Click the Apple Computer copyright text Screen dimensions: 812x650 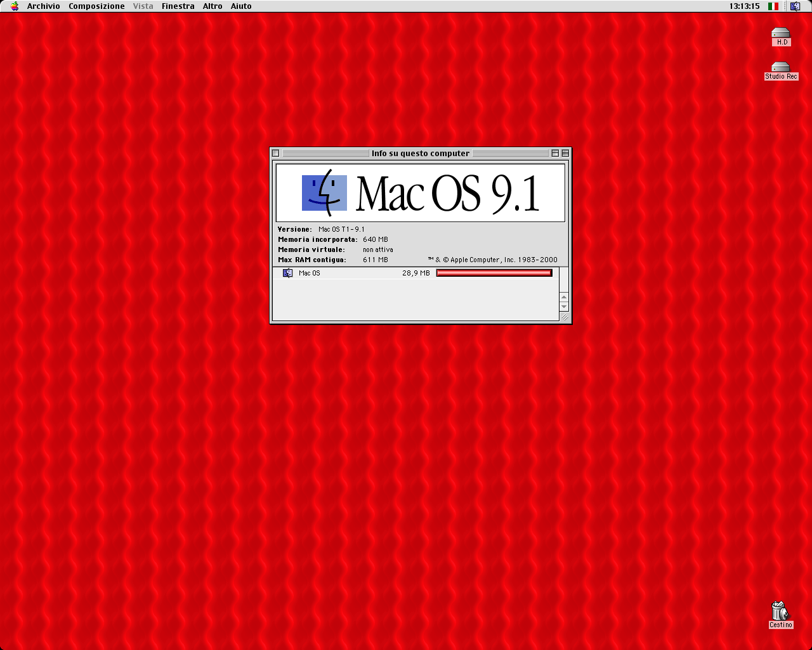click(493, 260)
